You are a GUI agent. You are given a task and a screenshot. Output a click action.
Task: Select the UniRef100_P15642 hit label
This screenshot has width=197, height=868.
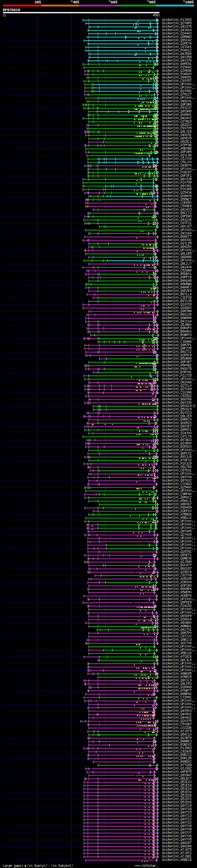177,67
